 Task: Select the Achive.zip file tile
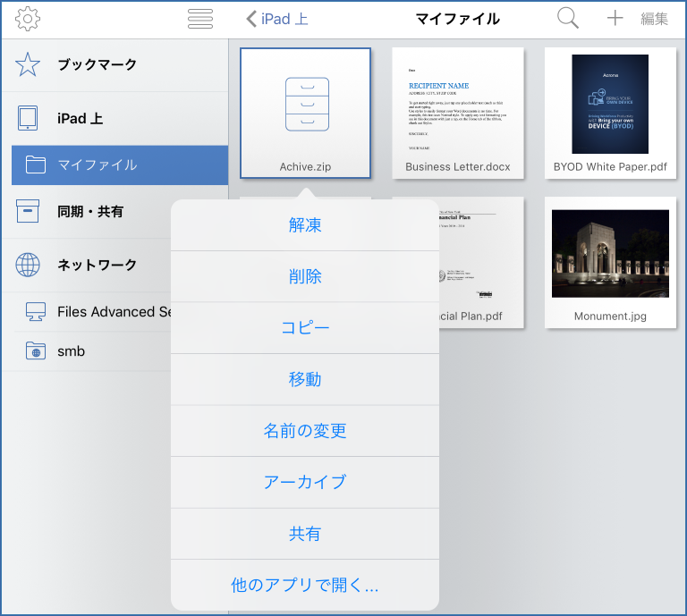pos(305,113)
